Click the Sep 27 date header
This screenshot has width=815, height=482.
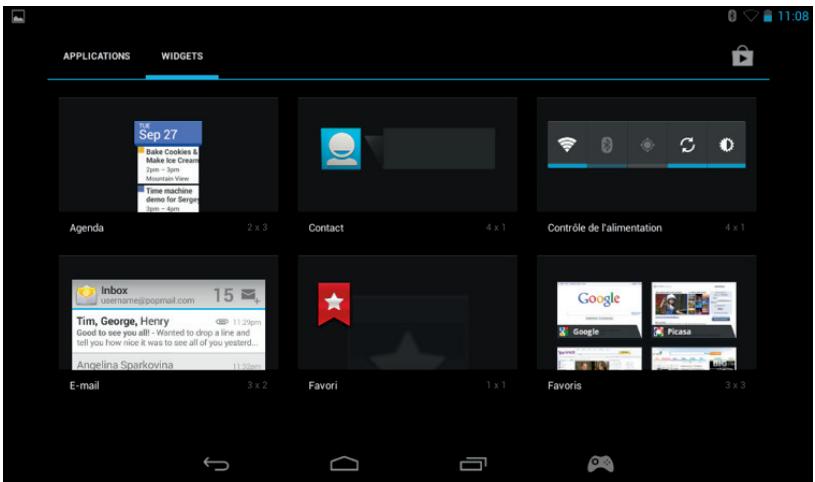click(168, 133)
